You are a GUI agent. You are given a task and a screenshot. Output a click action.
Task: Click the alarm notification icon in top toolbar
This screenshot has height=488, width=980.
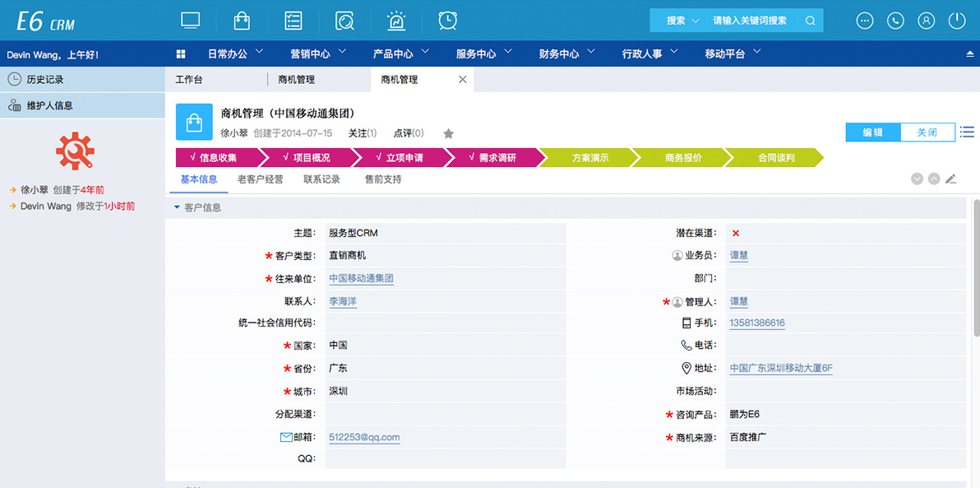[x=395, y=20]
